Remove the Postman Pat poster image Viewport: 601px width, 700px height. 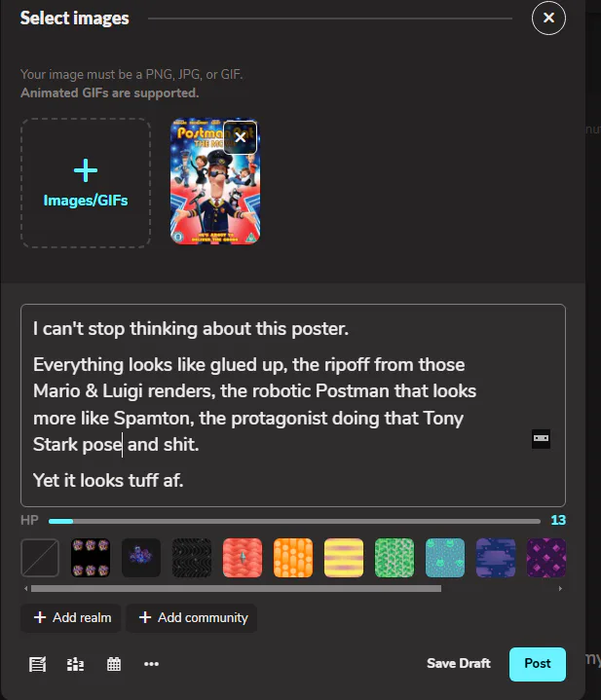coord(240,137)
